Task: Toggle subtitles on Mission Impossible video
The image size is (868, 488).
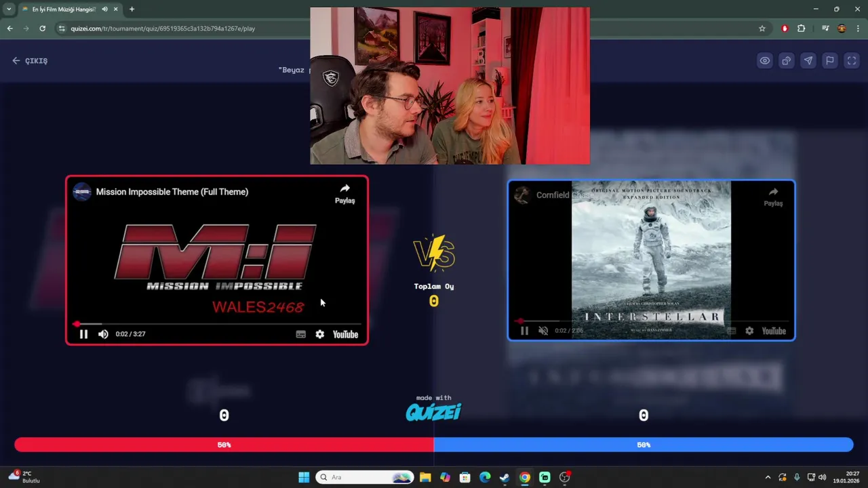Action: click(301, 334)
